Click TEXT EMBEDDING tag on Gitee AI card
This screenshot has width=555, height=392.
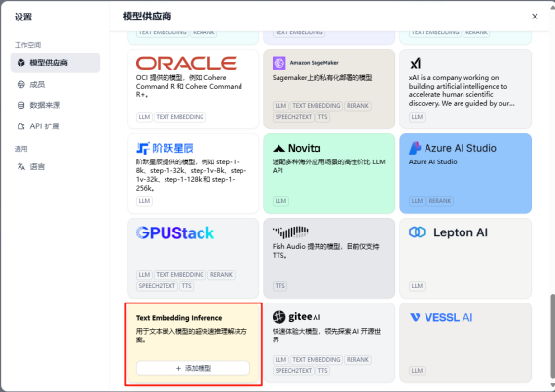pos(316,360)
